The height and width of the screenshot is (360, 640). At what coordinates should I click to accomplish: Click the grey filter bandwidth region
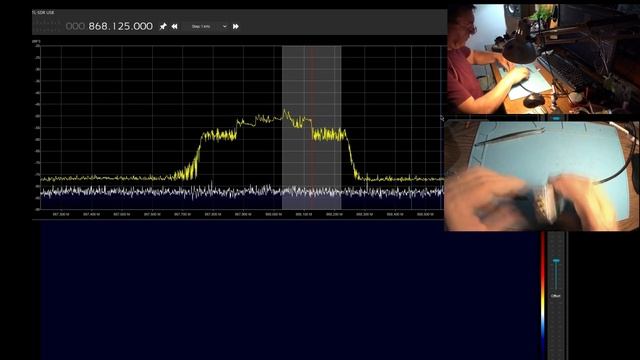[x=311, y=127]
